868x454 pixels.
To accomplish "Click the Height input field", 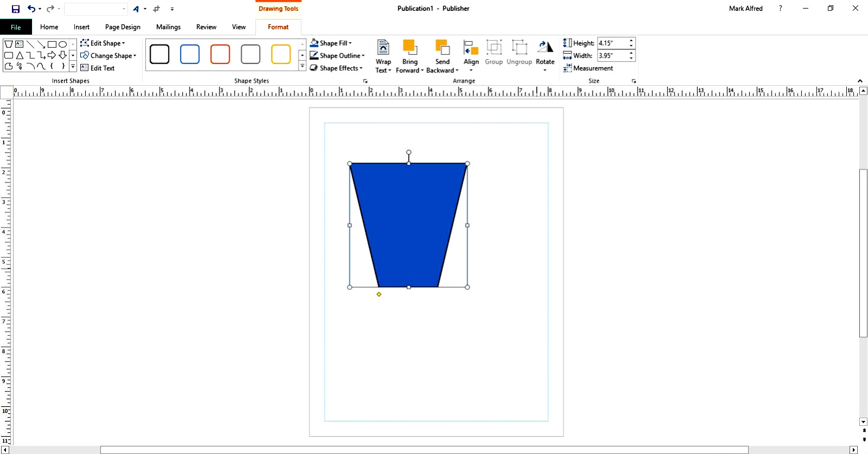I will pyautogui.click(x=612, y=43).
